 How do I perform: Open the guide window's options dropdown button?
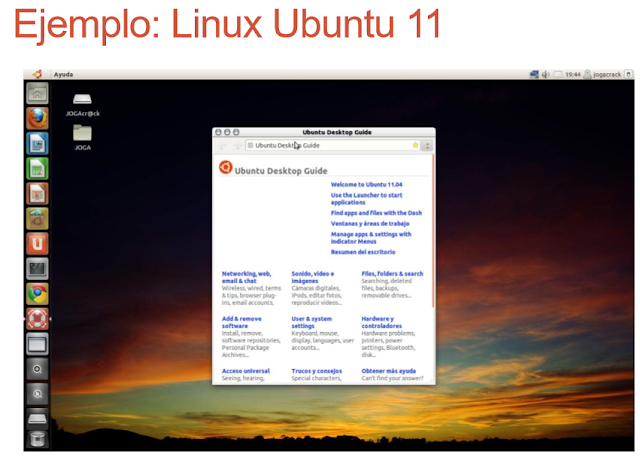tap(427, 146)
